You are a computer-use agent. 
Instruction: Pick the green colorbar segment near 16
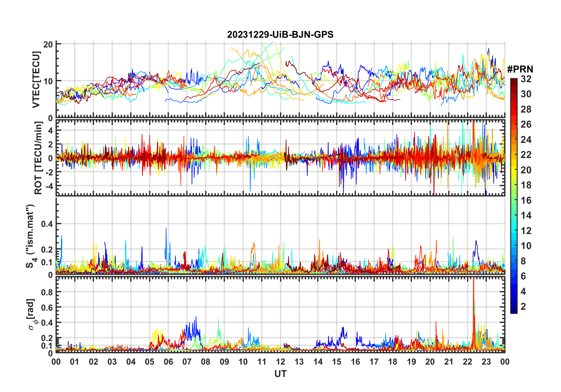pyautogui.click(x=514, y=200)
